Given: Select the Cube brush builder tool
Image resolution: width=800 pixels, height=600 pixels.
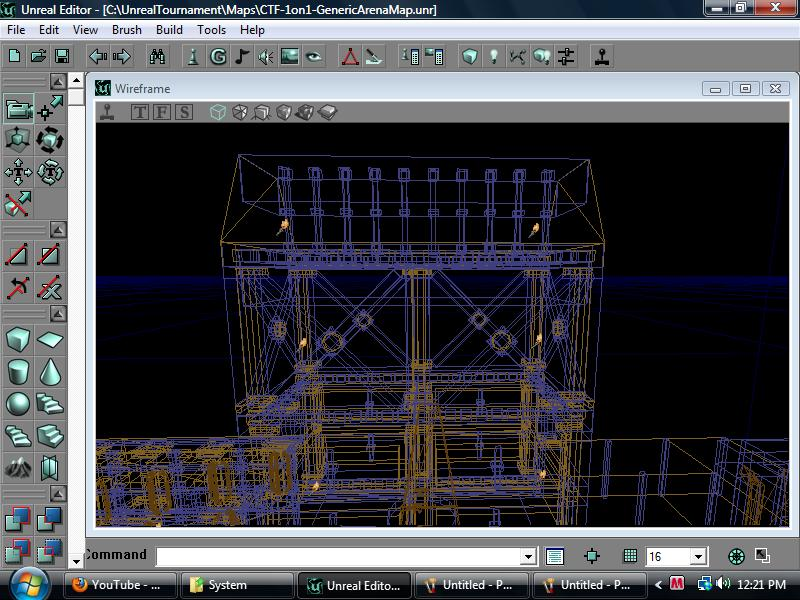Looking at the screenshot, I should pyautogui.click(x=16, y=338).
